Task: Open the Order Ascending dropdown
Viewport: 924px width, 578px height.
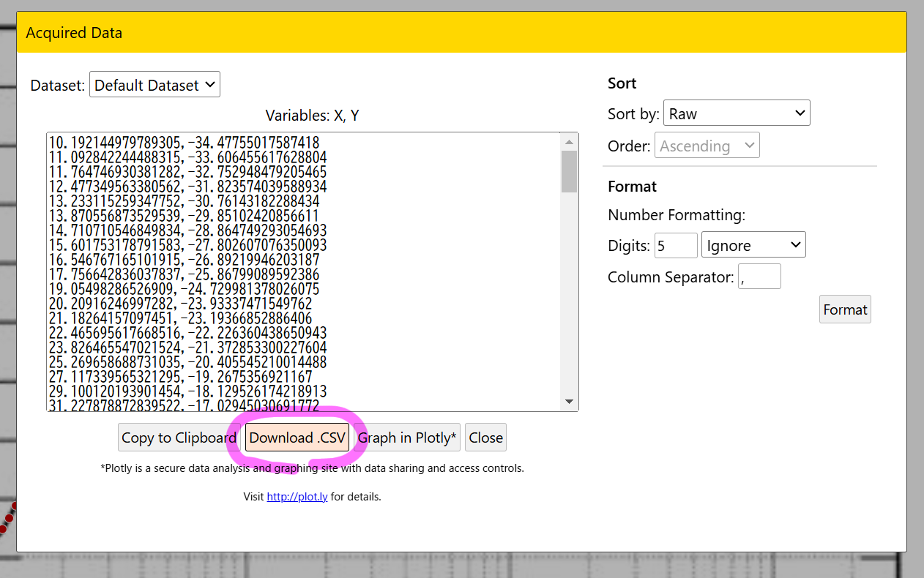Action: (707, 146)
